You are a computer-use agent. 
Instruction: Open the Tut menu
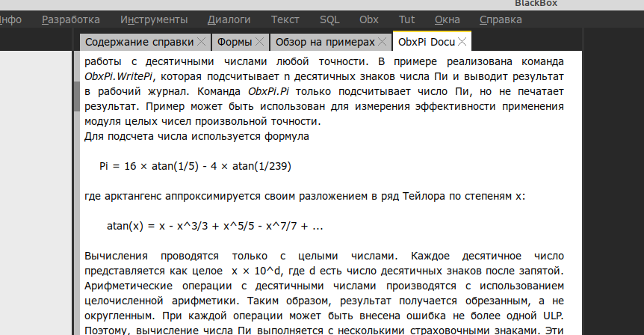pos(405,19)
